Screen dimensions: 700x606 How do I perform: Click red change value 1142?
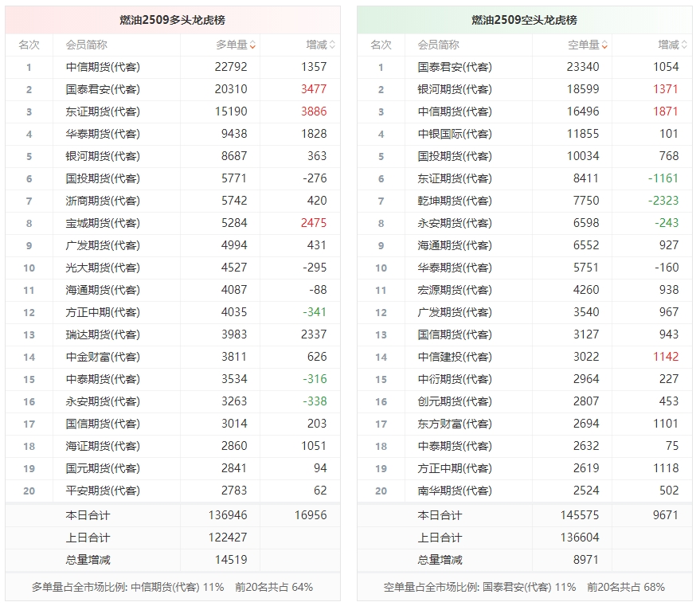[x=666, y=357]
